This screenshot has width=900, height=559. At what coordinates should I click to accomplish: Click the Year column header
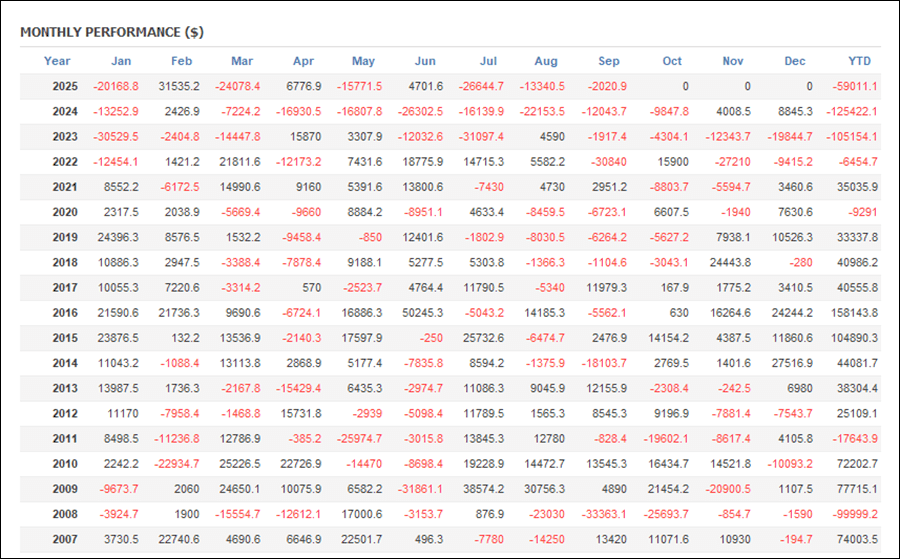point(57,61)
